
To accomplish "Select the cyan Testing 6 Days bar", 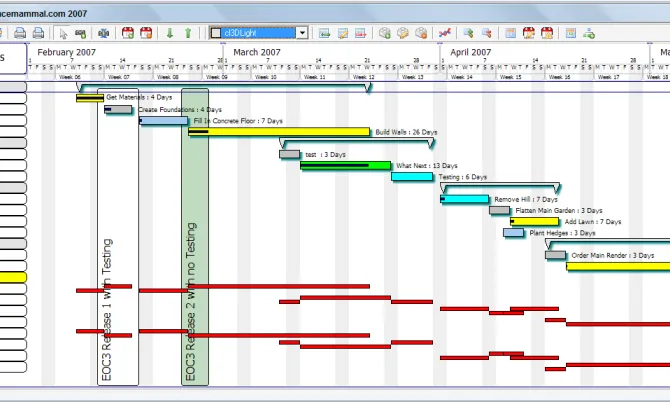I will click(412, 176).
